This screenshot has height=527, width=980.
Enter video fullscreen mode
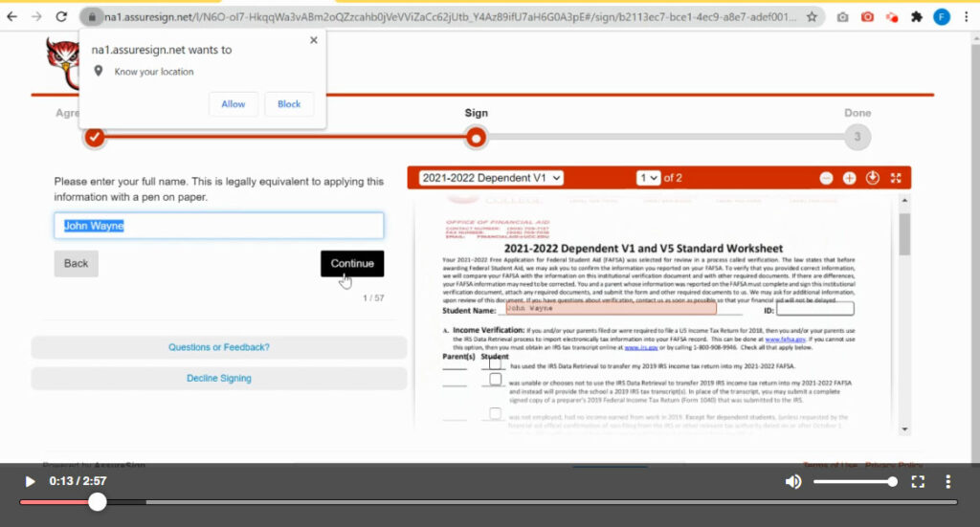coord(918,481)
